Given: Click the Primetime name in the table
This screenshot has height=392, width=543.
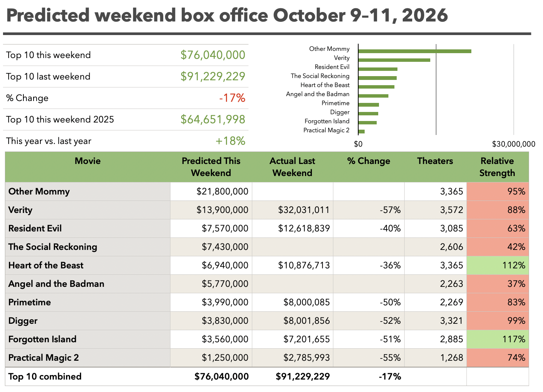Looking at the screenshot, I should click(x=29, y=302).
